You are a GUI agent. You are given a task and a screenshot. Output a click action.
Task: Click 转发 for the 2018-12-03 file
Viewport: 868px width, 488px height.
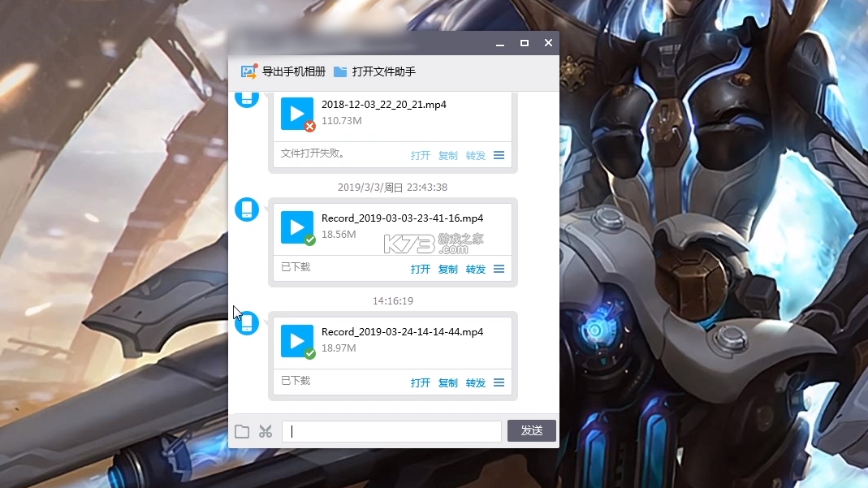[x=476, y=155]
